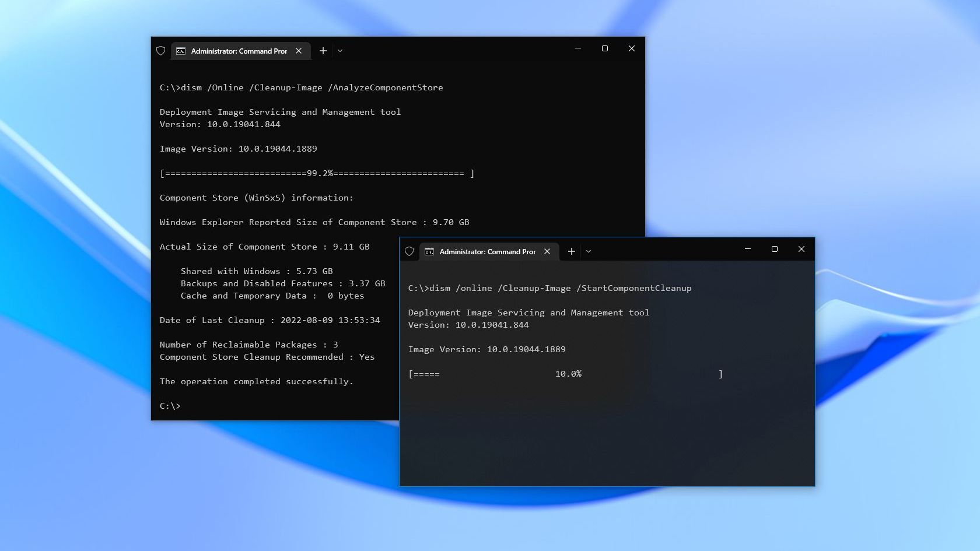The image size is (980, 551).
Task: Click the 'Backups and Disabled Features : 3.37 GB' line
Action: pyautogui.click(x=283, y=283)
